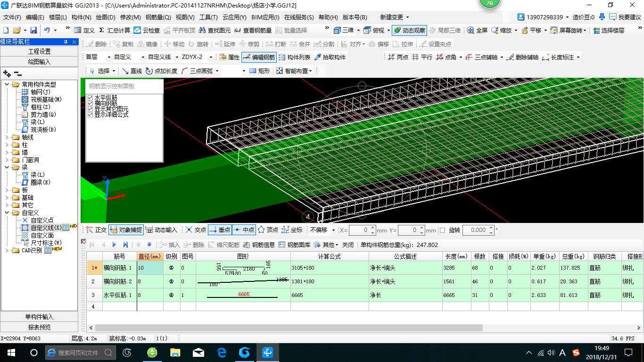This screenshot has height=362, width=644.
Task: Toggle 正交 orthogonal mode
Action: click(96, 230)
